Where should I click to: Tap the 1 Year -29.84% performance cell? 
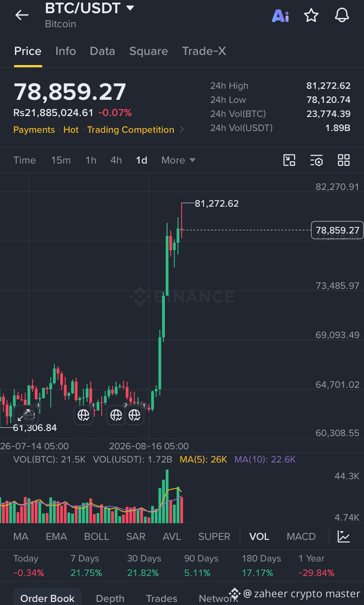[x=317, y=565]
